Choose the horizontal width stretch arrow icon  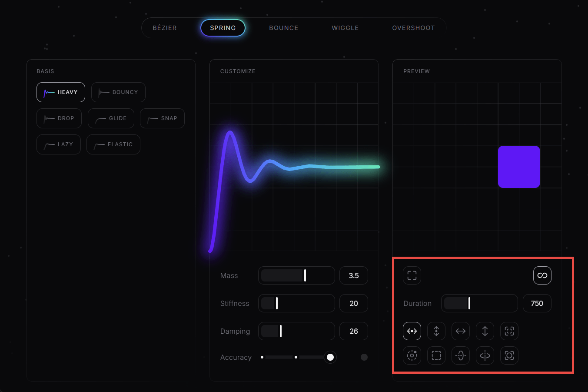(460, 331)
